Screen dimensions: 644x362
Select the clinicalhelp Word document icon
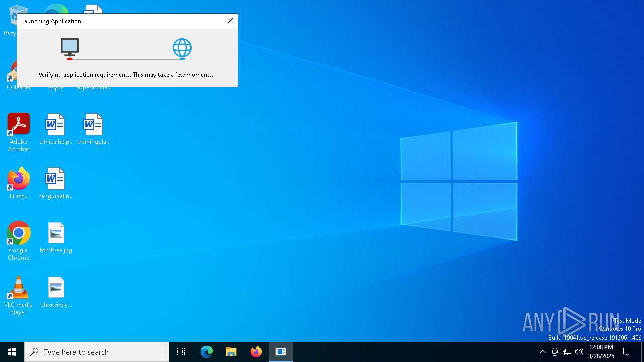tap(56, 129)
